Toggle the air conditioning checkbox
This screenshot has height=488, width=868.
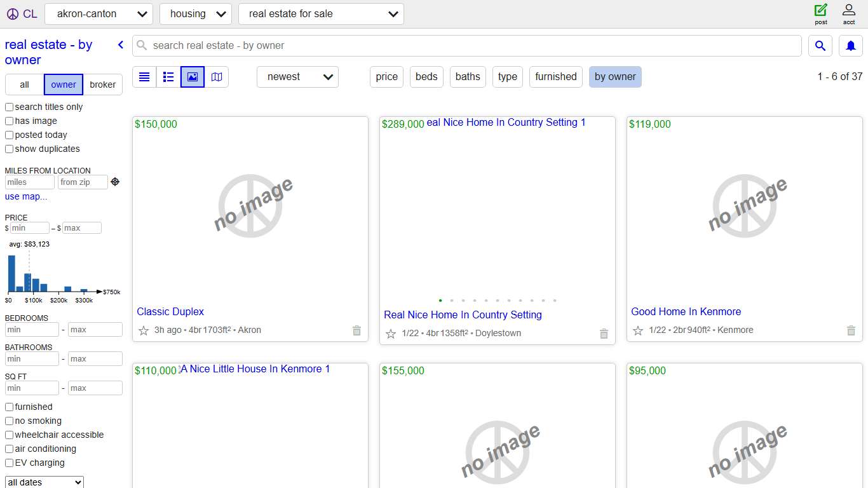(10, 449)
